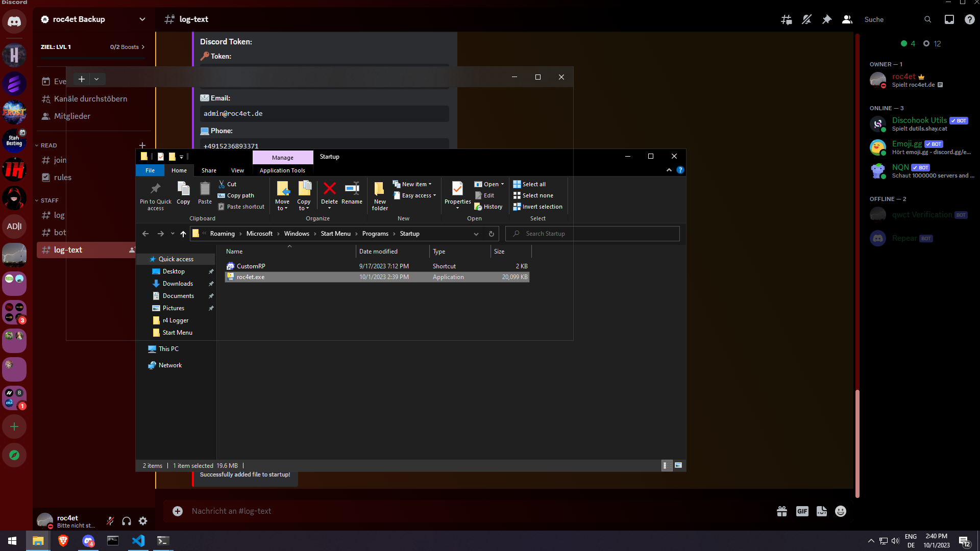Image resolution: width=980 pixels, height=551 pixels.
Task: Open the Threads icon in Discord header
Action: [x=786, y=19]
